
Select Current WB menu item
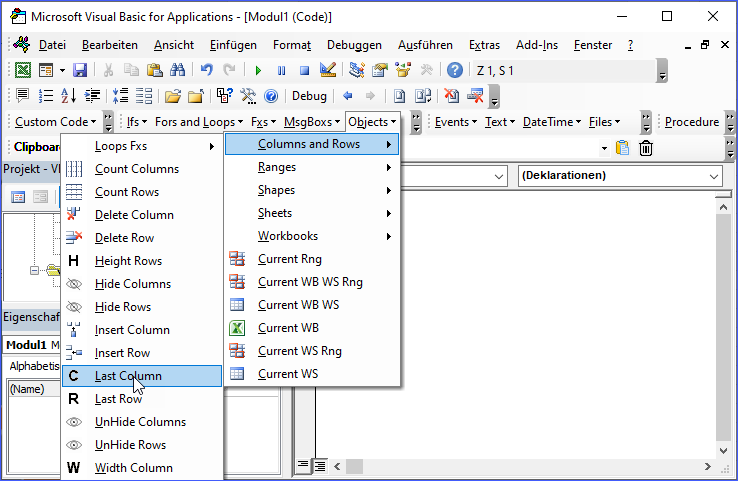tap(312, 328)
